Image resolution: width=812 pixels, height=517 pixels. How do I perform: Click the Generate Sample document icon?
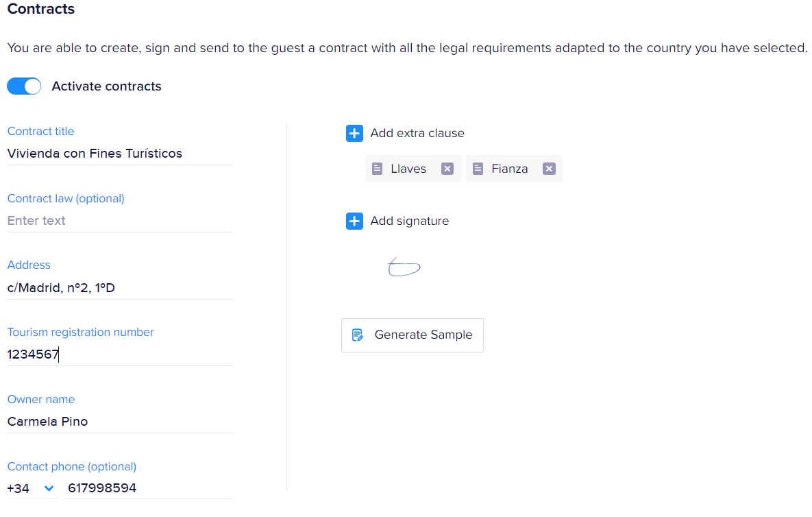point(357,335)
